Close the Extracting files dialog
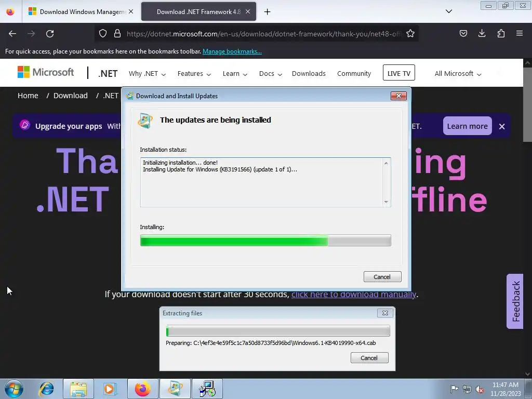Image resolution: width=532 pixels, height=399 pixels. tap(385, 313)
